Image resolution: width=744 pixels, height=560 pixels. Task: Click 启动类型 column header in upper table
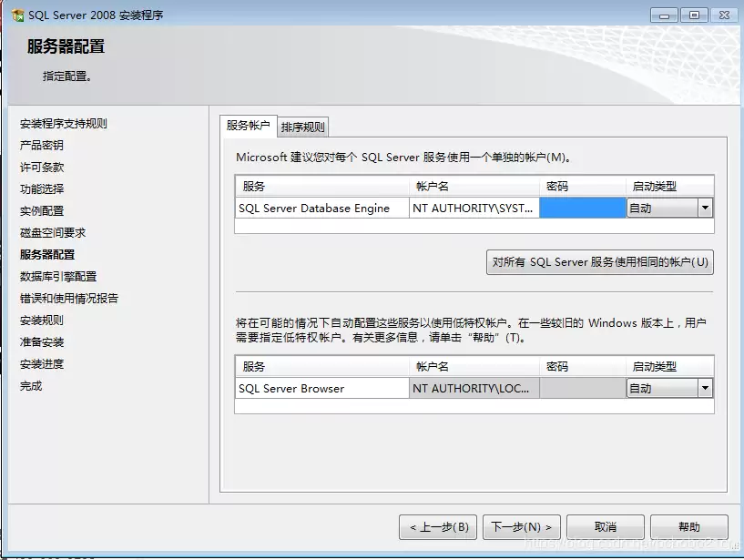670,186
